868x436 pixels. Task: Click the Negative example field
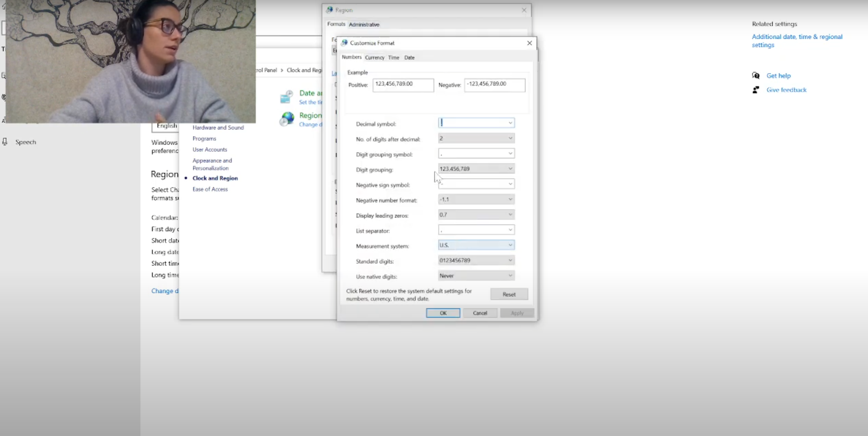(x=494, y=85)
